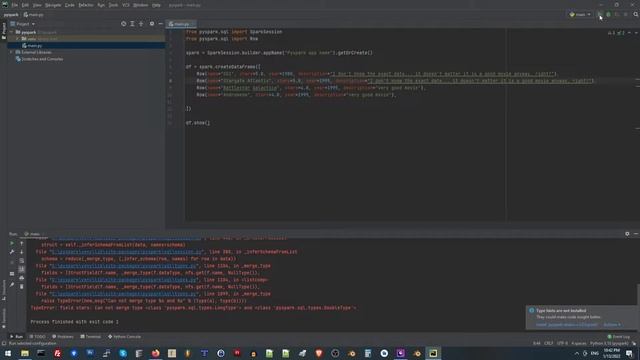Open the main run configuration dropdown
Image resolution: width=640 pixels, height=360 pixels.
click(580, 14)
